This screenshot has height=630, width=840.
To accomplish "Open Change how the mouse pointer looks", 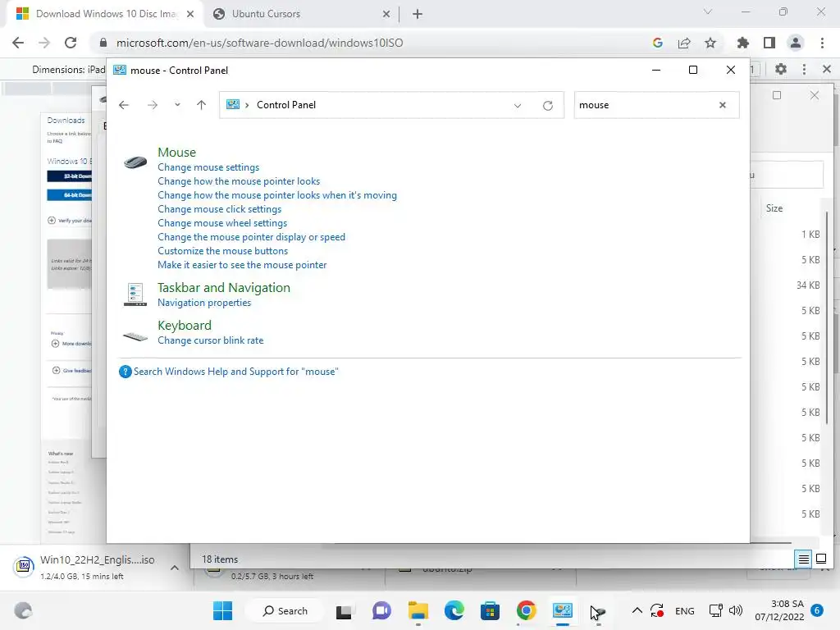I will 239,181.
